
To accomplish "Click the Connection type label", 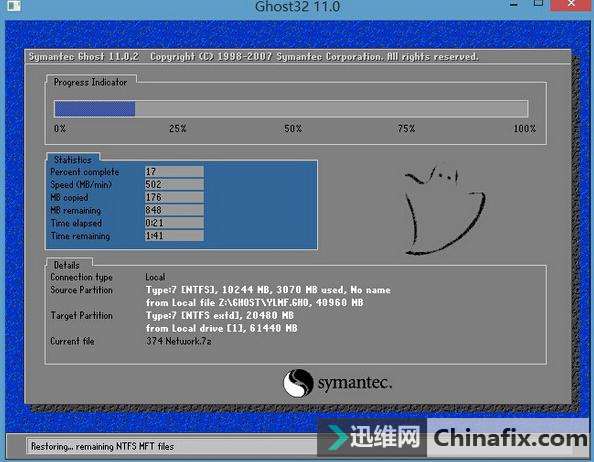I will (81, 277).
